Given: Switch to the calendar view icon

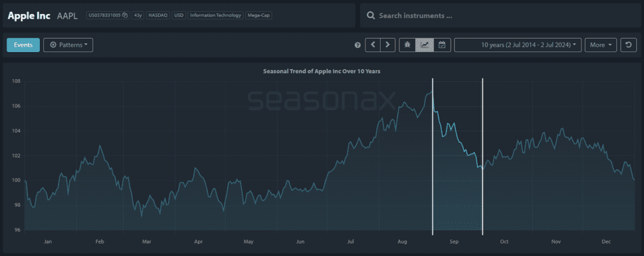Looking at the screenshot, I should (442, 45).
